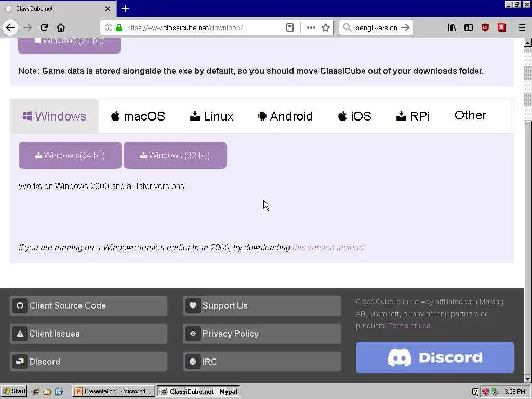Click the red S extension icon
532x399 pixels.
(501, 28)
